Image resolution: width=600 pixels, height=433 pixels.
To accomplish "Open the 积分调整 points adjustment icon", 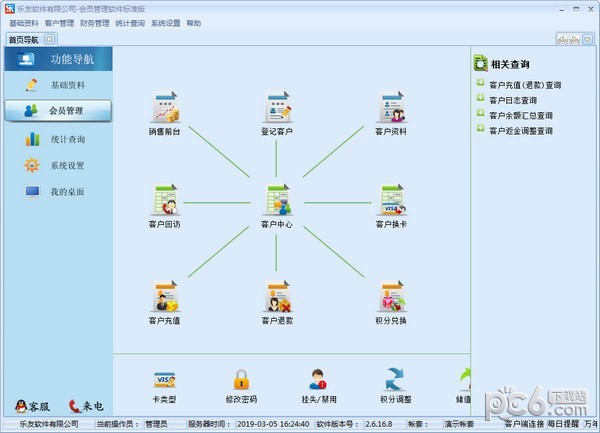I will (394, 380).
